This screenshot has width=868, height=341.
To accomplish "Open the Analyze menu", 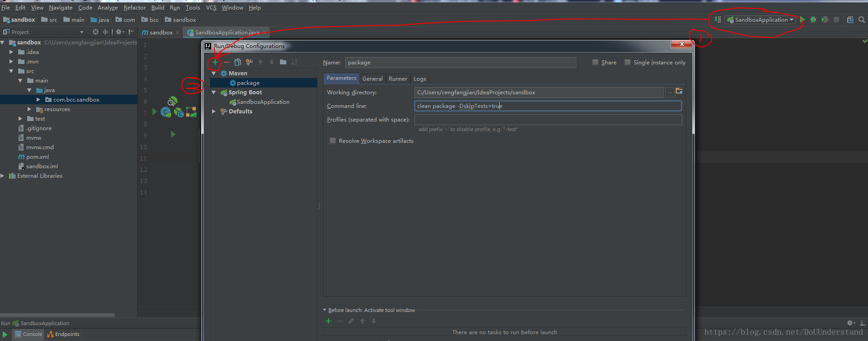I will click(x=107, y=7).
